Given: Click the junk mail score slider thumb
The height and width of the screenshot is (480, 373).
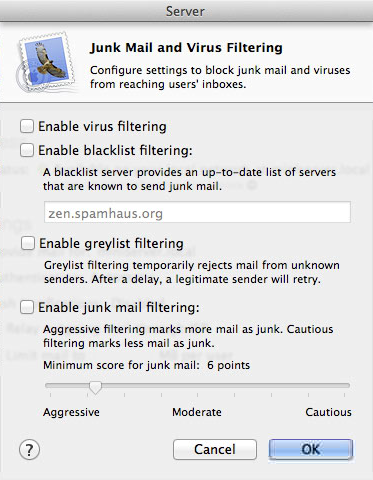Looking at the screenshot, I should [95, 387].
